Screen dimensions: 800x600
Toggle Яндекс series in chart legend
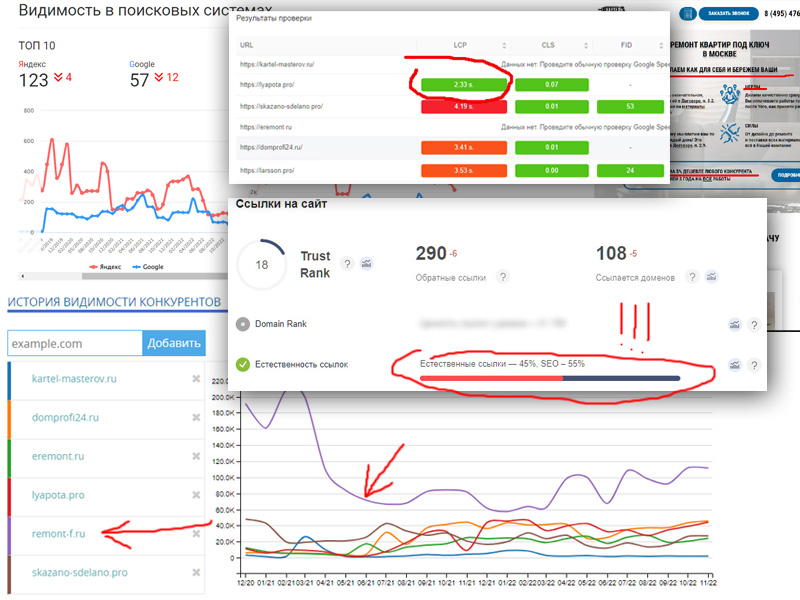click(x=105, y=267)
